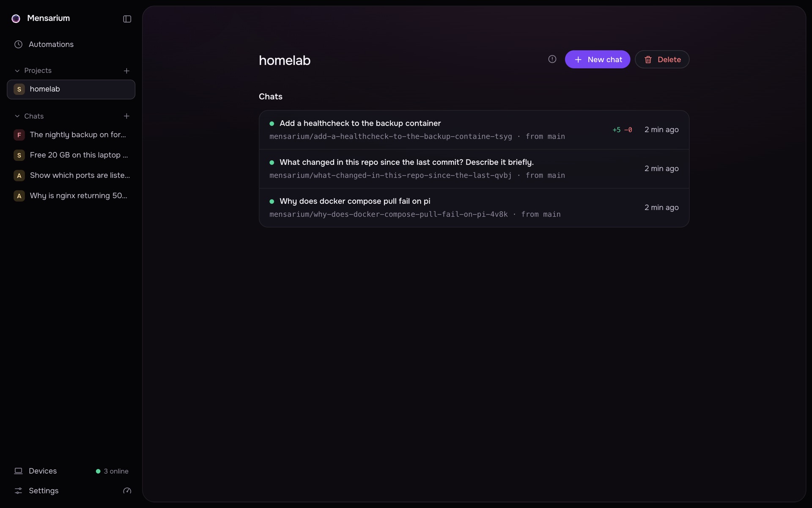The image size is (812, 508).
Task: Click the info icon beside New chat
Action: (552, 59)
